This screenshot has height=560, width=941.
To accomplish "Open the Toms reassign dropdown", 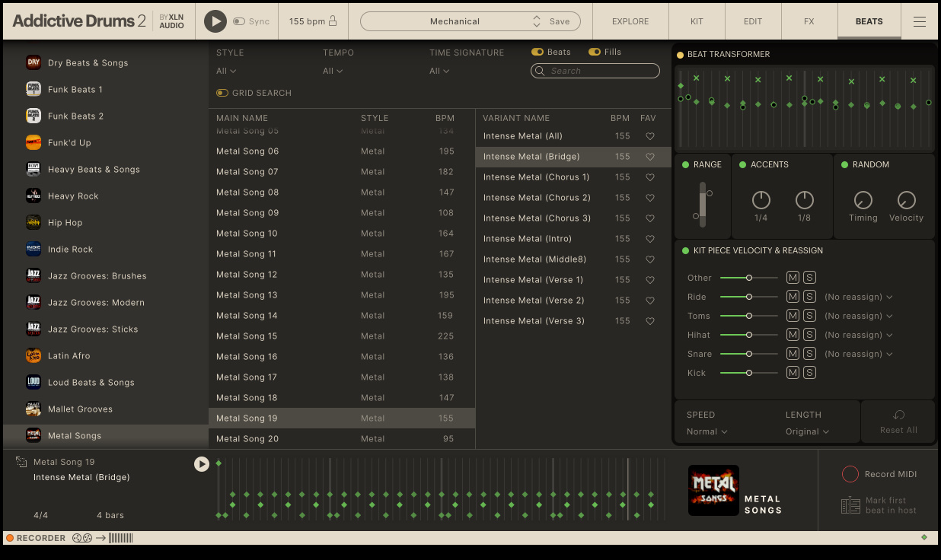I will click(x=858, y=316).
